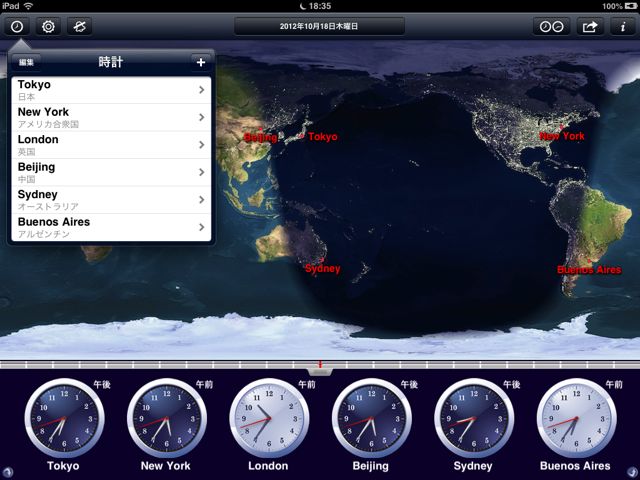Click the battery 100% indicator
This screenshot has width=640, height=480.
click(618, 6)
